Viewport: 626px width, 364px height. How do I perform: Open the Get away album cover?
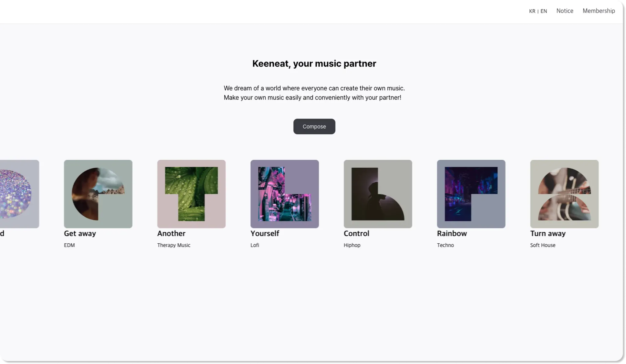point(98,194)
